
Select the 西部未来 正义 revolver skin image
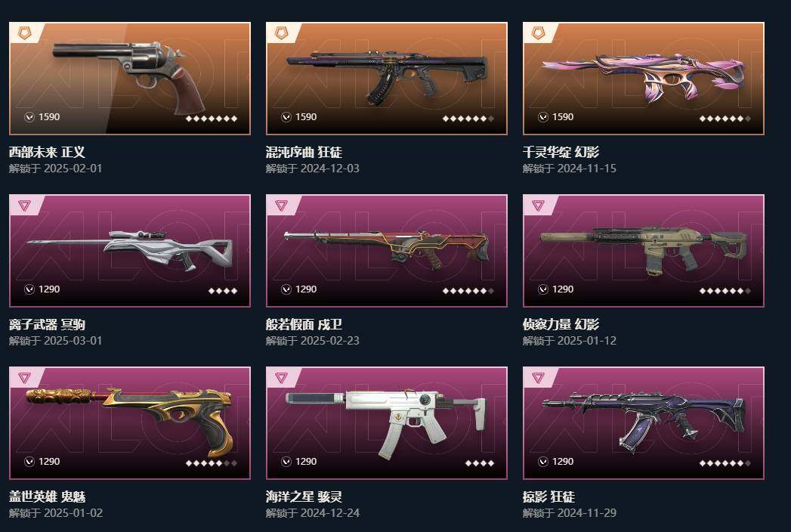128,76
